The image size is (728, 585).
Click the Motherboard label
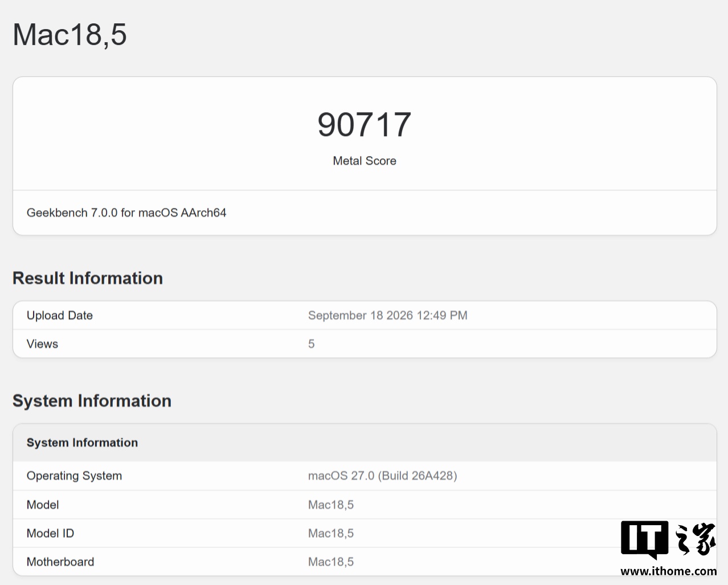pos(60,562)
